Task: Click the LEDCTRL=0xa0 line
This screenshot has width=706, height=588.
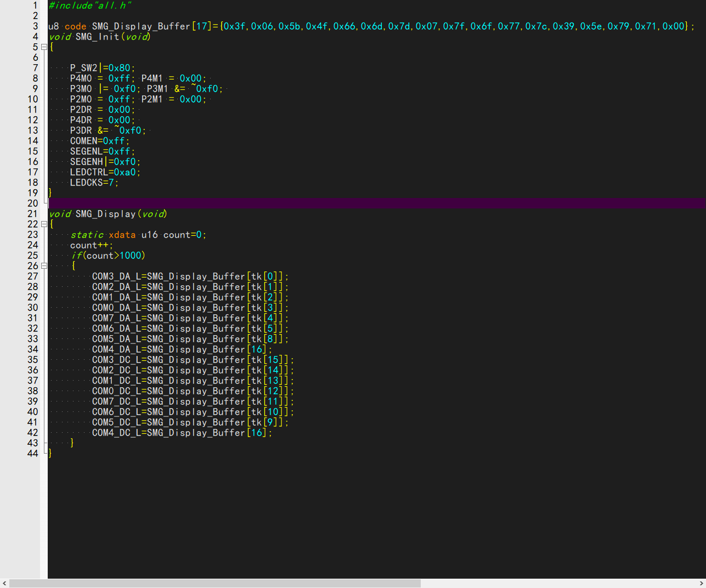Action: (105, 172)
